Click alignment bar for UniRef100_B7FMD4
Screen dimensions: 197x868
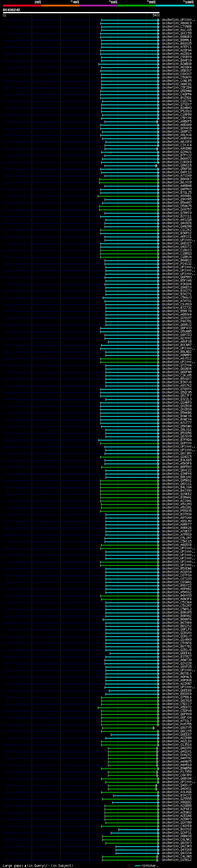tap(129, 440)
